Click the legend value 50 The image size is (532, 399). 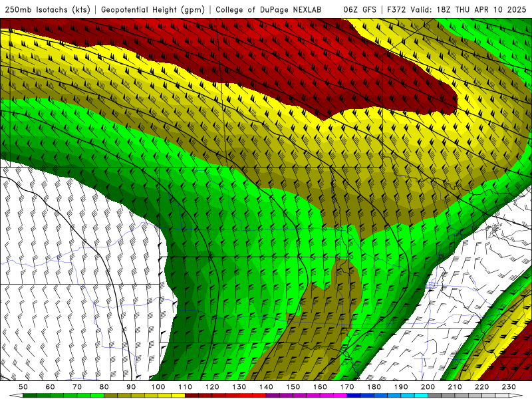(23, 387)
